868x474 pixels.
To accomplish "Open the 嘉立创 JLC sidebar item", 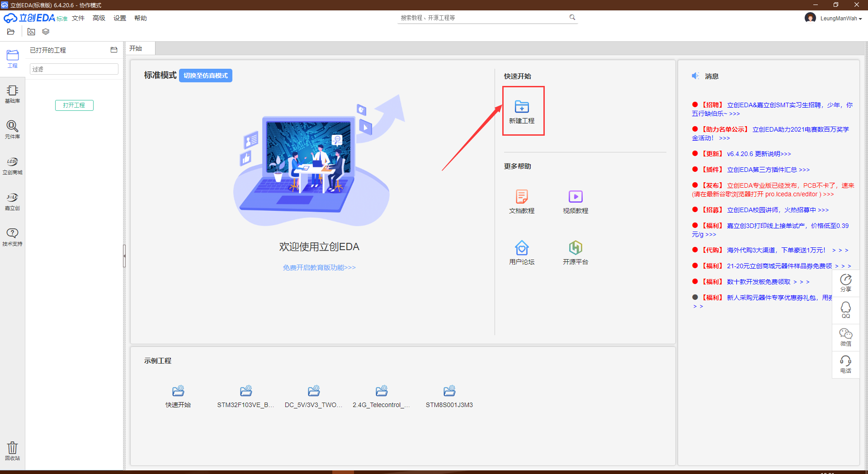I will [x=12, y=201].
